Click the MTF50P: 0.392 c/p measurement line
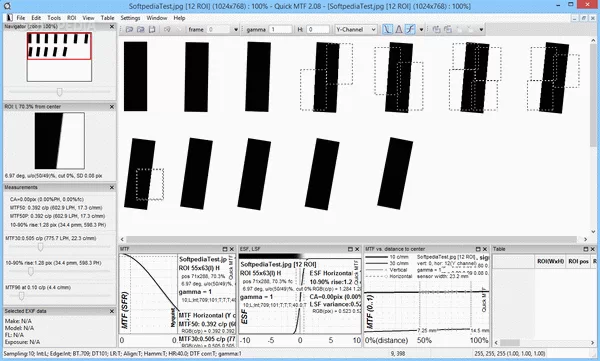 [x=57, y=216]
